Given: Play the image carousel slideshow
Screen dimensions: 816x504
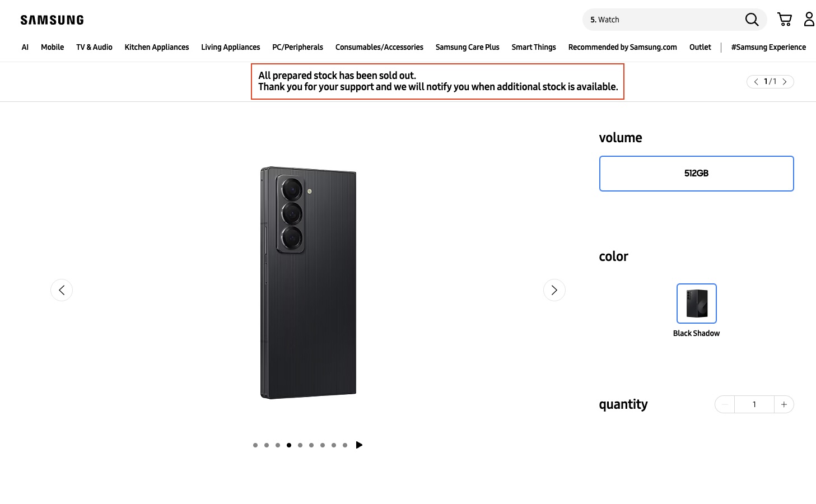Looking at the screenshot, I should [x=359, y=445].
